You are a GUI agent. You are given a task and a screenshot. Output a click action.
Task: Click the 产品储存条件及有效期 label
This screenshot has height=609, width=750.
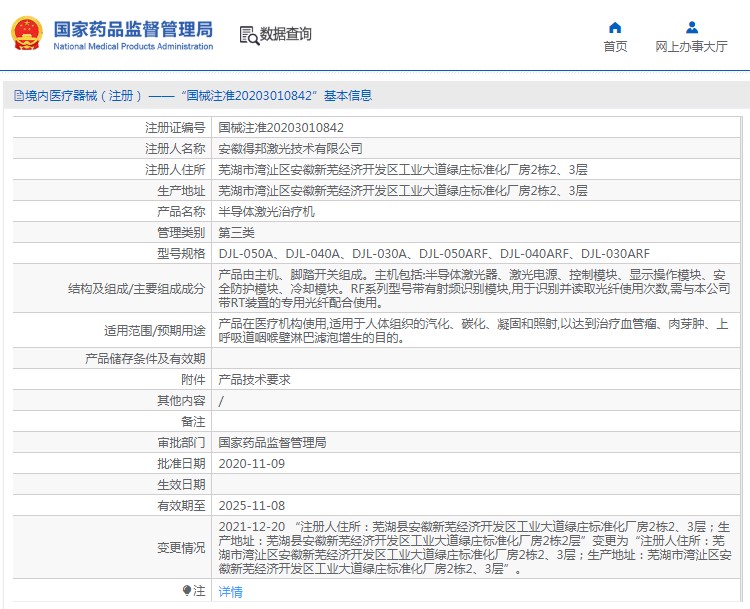click(145, 359)
